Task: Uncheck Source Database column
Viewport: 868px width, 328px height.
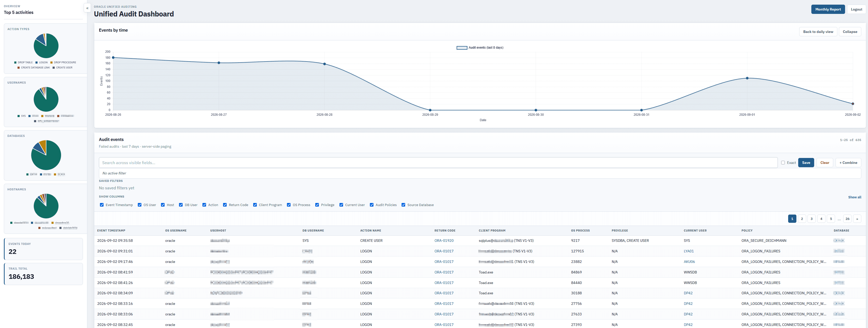Action: (403, 205)
